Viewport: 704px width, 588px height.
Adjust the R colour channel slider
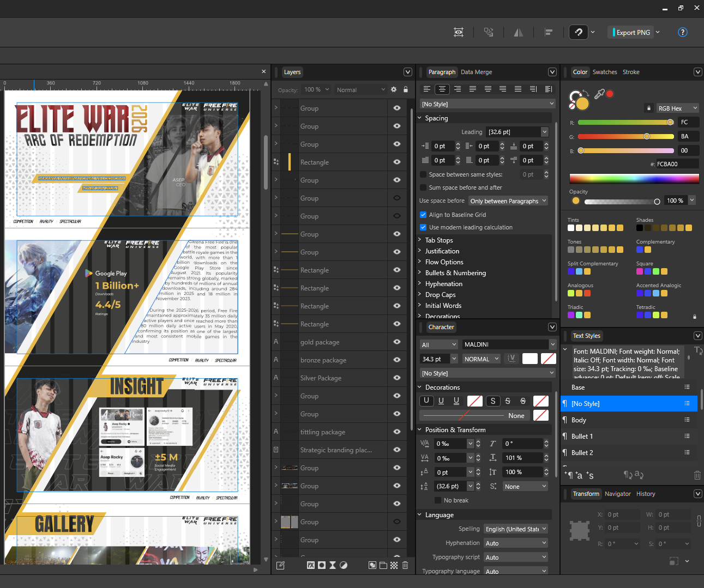(626, 122)
